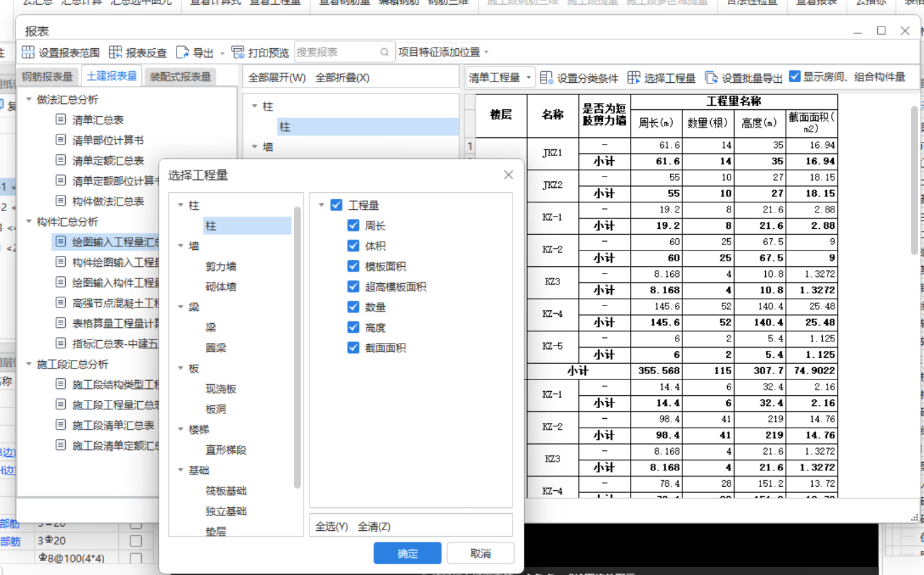Collapse the 基础 group in dialog tree
This screenshot has width=924, height=575.
[181, 470]
